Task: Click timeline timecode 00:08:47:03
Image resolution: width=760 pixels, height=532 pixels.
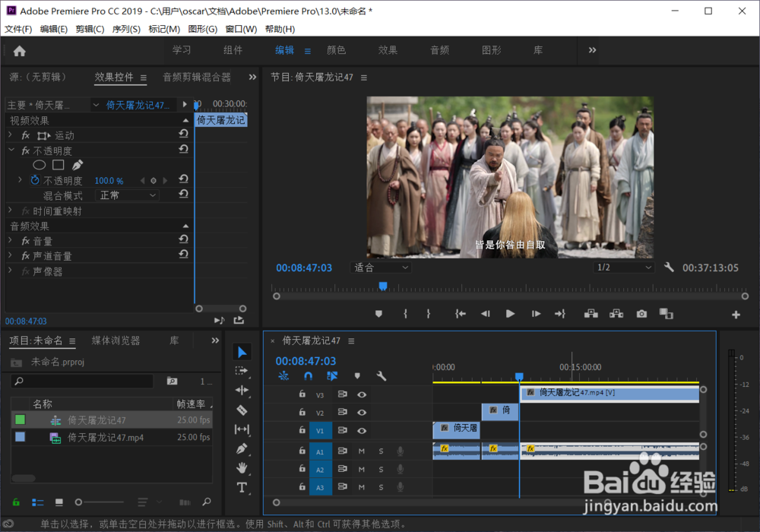Action: tap(306, 361)
